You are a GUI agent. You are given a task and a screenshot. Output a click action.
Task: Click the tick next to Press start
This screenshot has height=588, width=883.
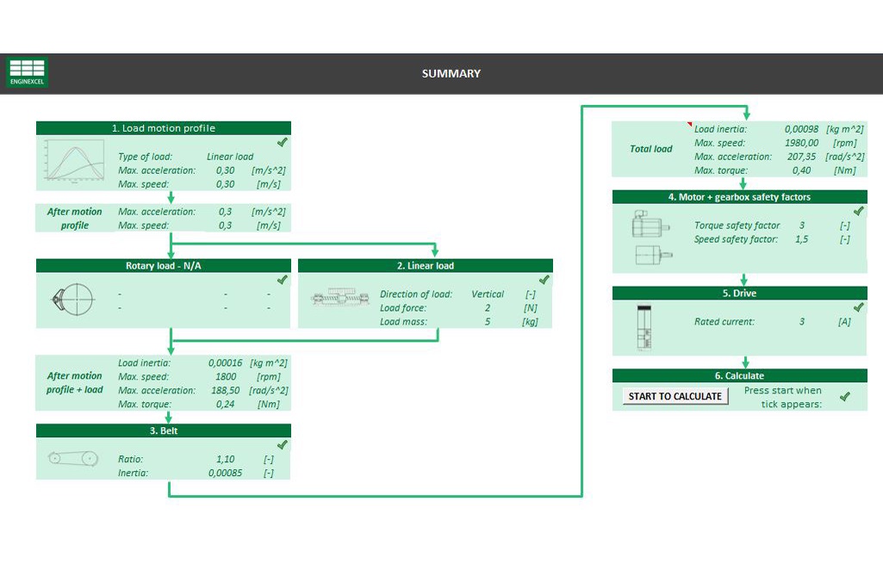(845, 396)
